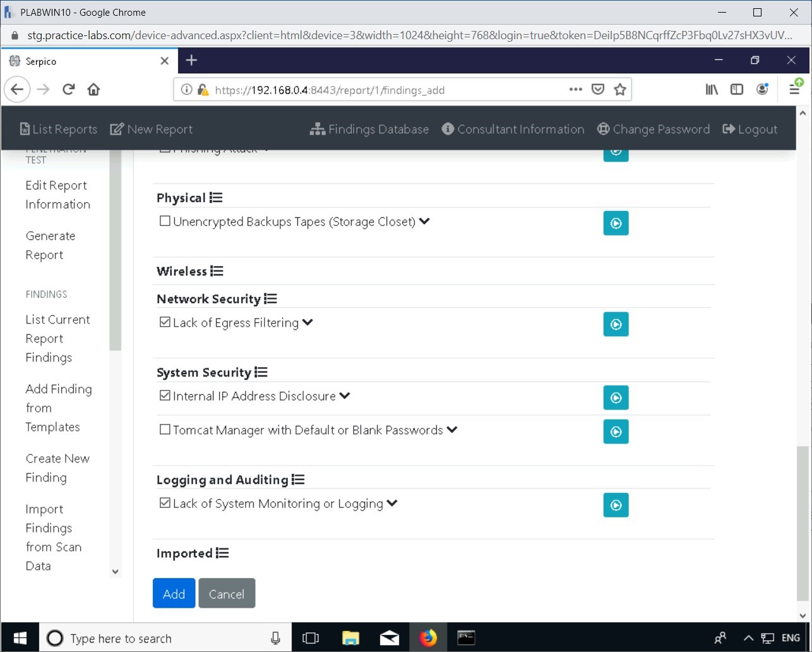Click preview icon for Unencrypted Backups Tapes

[616, 223]
